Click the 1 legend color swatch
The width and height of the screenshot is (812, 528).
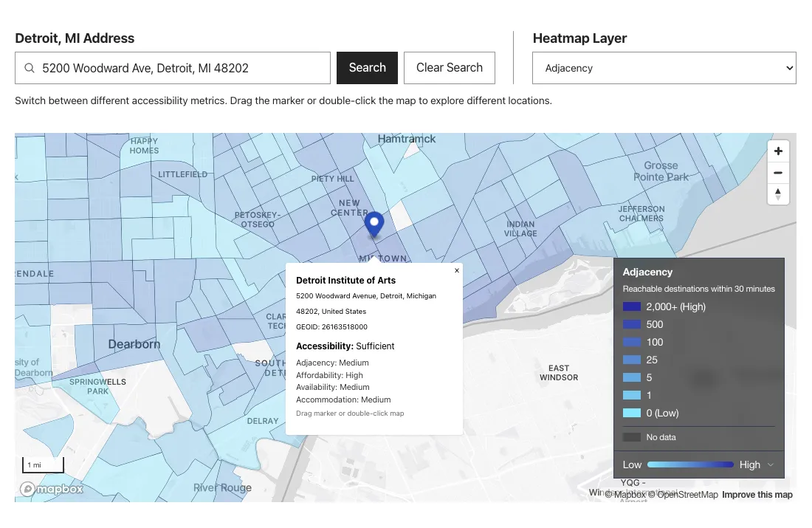631,395
